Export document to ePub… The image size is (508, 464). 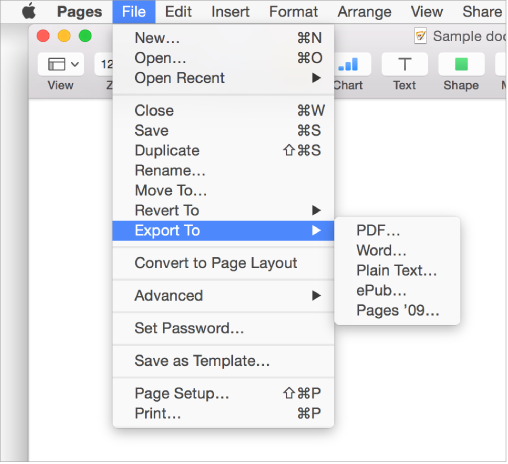click(x=397, y=290)
